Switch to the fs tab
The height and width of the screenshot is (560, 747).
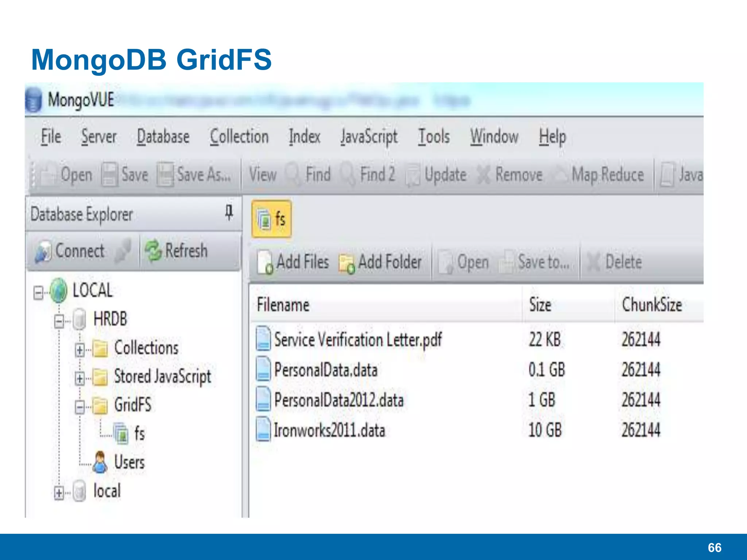pos(271,219)
